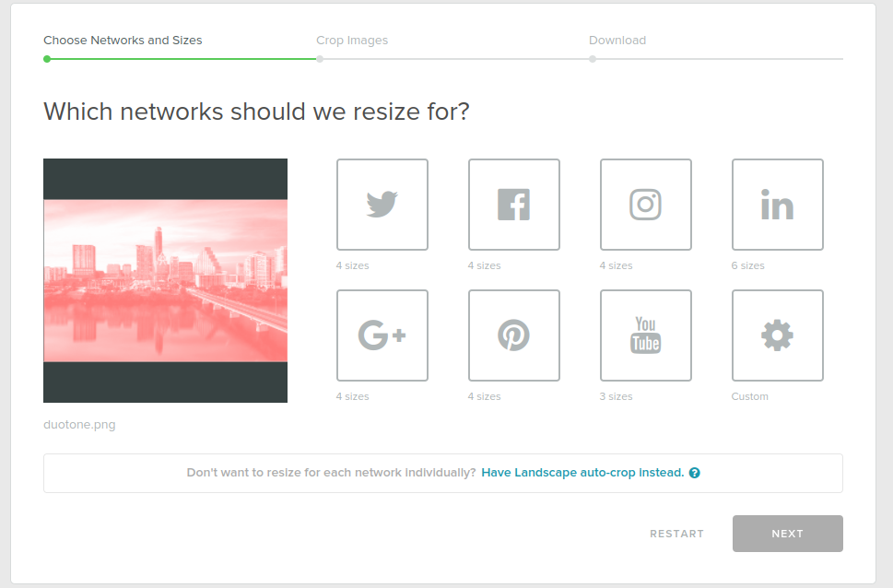Click the green progress dot at start

point(47,59)
